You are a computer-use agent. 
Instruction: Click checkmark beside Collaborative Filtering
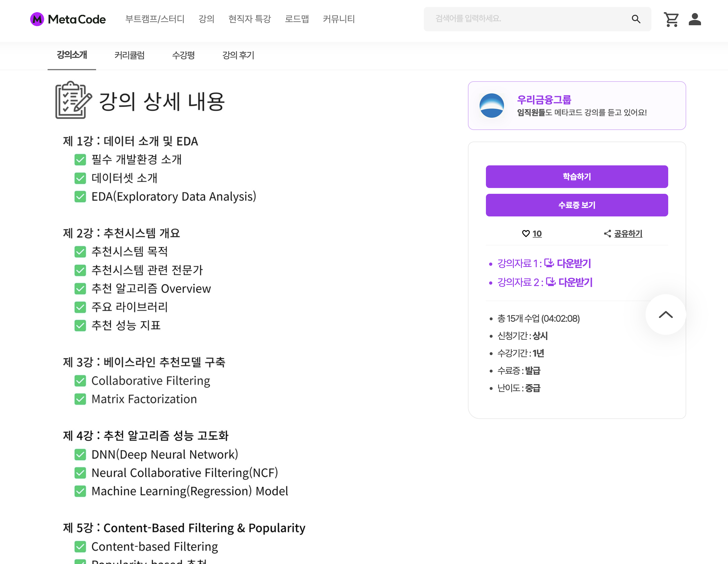pyautogui.click(x=80, y=381)
